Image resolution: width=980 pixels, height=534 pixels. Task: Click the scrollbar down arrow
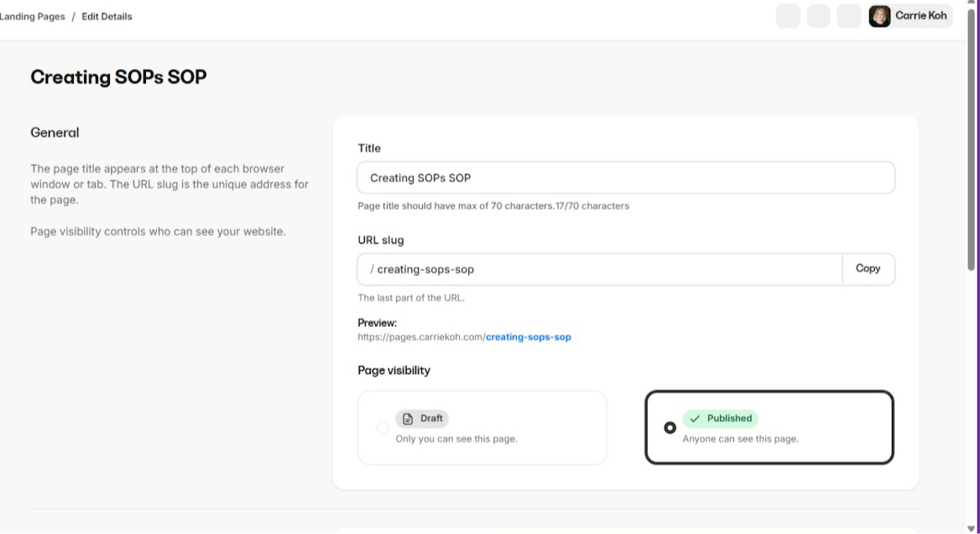973,528
